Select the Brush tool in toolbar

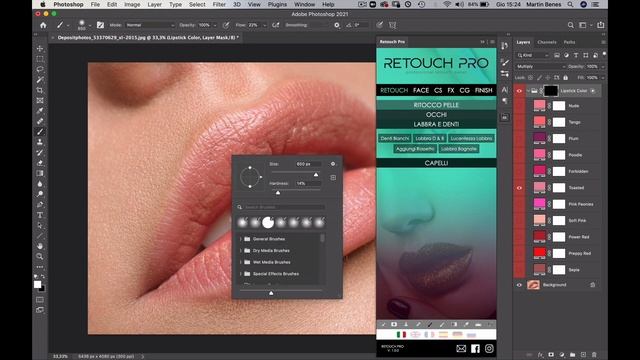[x=40, y=132]
